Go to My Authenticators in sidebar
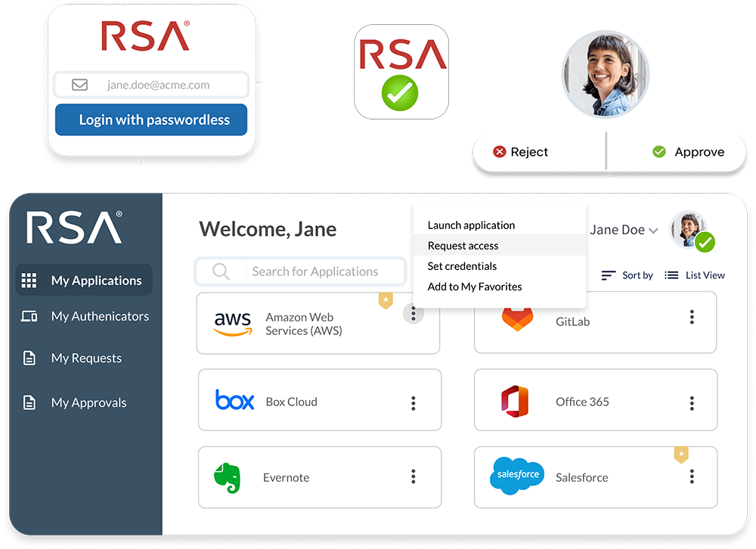Screen dimensions: 756x549 point(85,317)
